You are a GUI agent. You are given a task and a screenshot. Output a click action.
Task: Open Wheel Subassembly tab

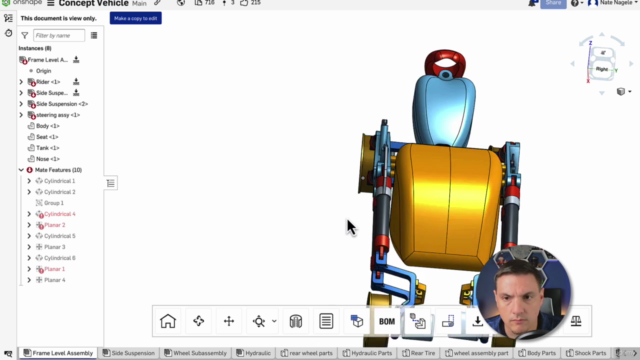click(x=196, y=353)
